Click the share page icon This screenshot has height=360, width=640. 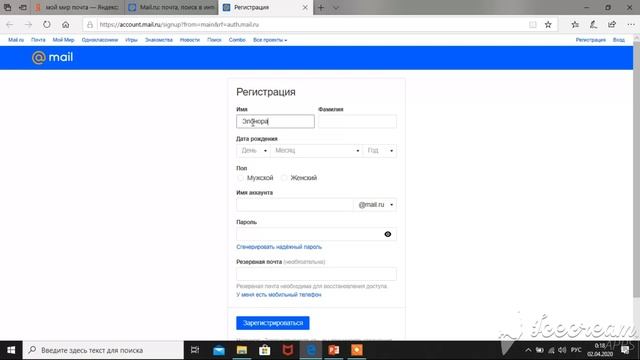tap(612, 24)
